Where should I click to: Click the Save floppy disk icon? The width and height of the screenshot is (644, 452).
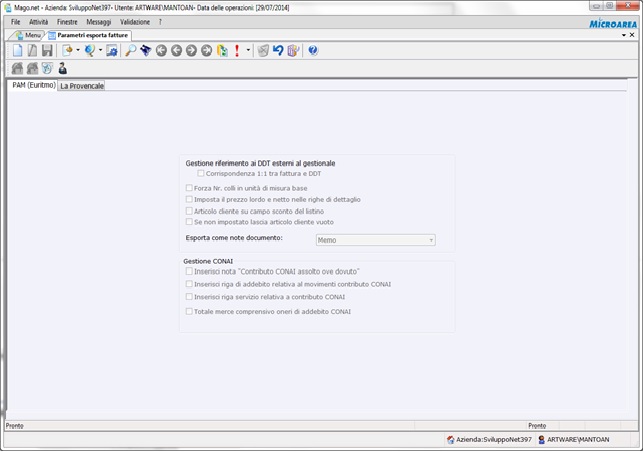pos(47,50)
